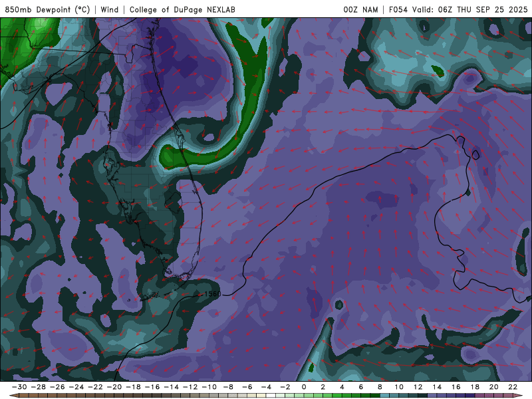Click the '-28' color scale label
The width and height of the screenshot is (532, 399).
(39, 387)
